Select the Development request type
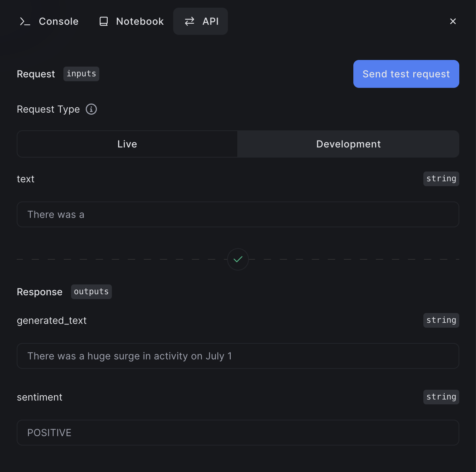476x472 pixels. (x=348, y=144)
